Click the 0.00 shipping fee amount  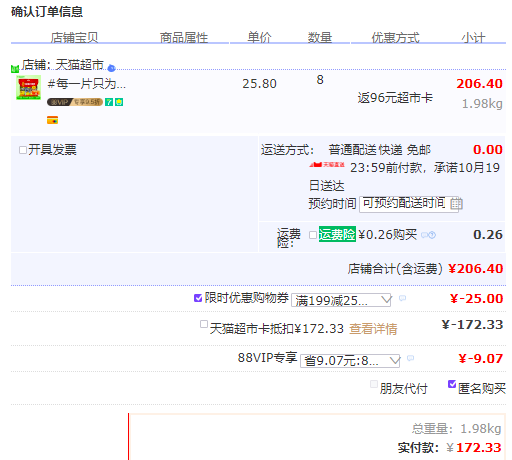pyautogui.click(x=488, y=150)
